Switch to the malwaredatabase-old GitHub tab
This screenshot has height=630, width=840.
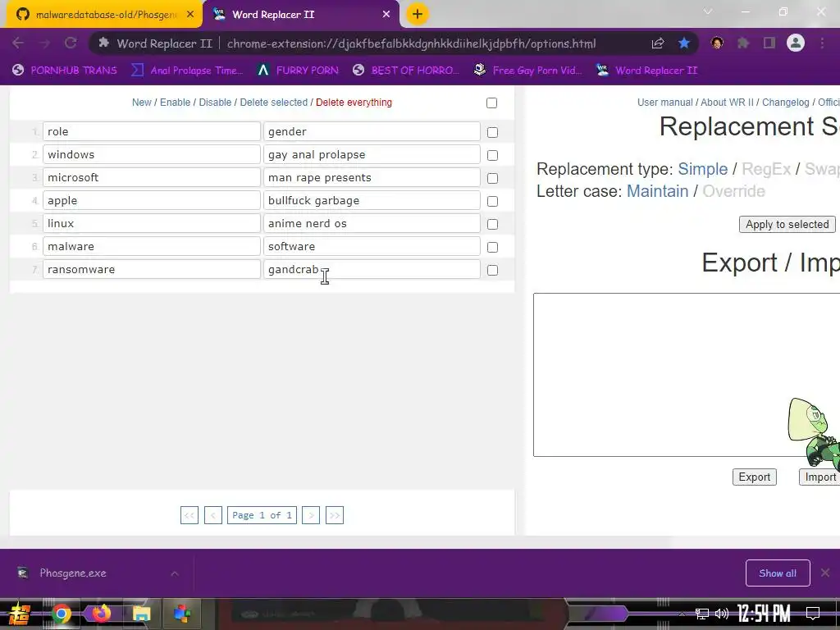tap(102, 15)
